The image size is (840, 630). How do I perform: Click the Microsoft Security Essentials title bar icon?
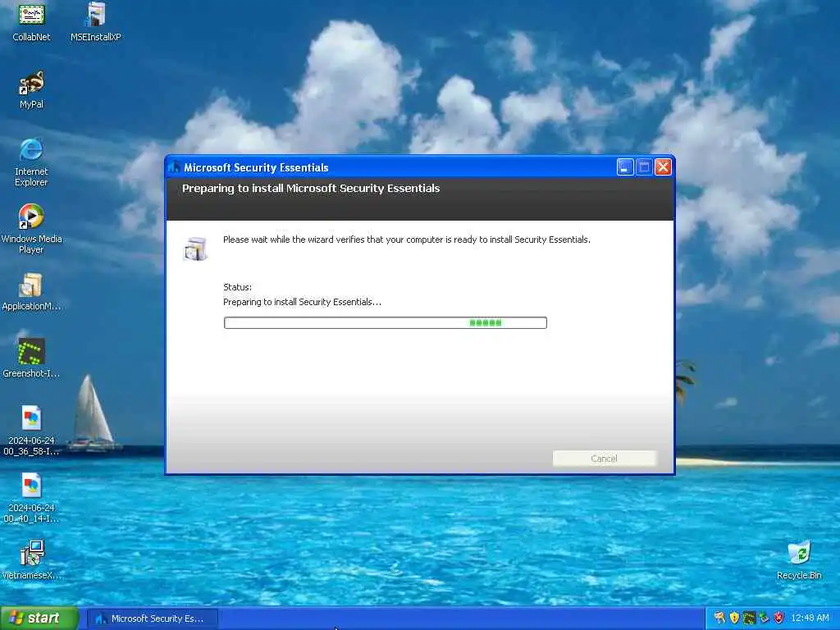click(x=174, y=167)
